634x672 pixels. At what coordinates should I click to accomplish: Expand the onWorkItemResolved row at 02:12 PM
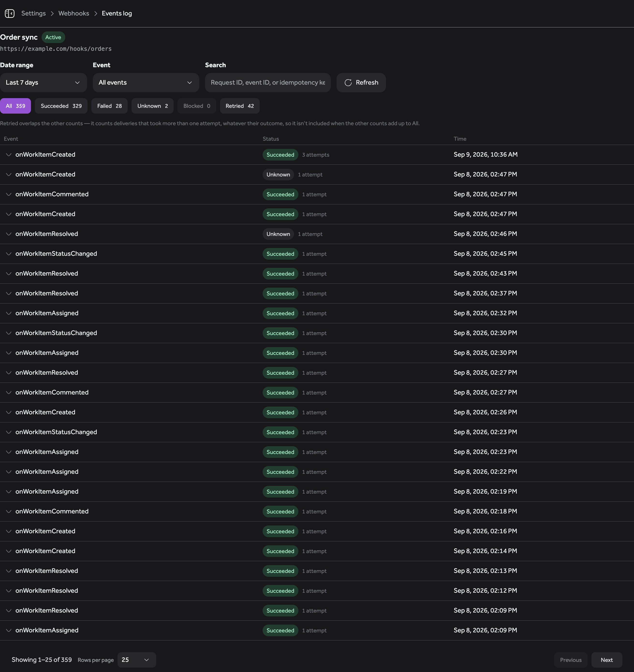[x=9, y=591]
